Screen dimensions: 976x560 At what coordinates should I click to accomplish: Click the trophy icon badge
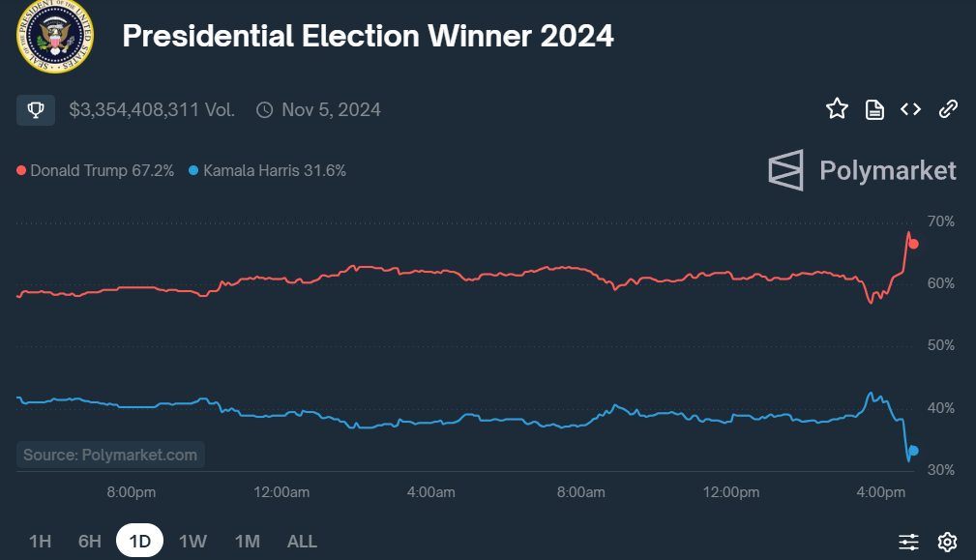tap(36, 110)
